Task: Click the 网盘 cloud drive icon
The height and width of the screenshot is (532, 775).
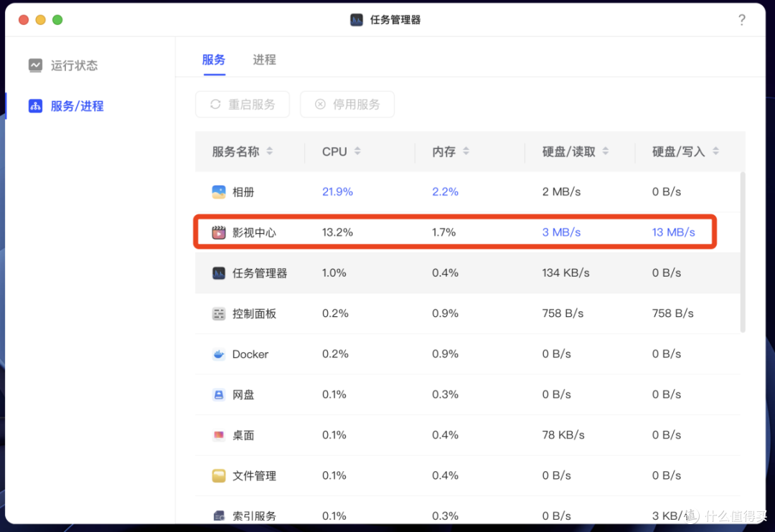Action: point(218,394)
